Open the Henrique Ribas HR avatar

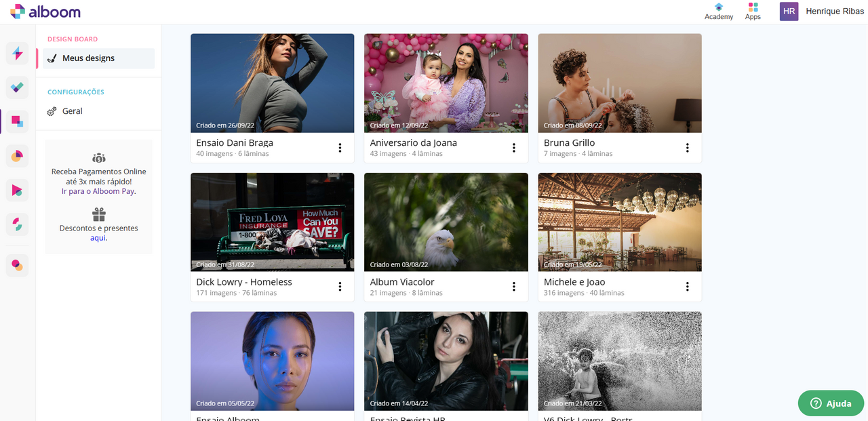click(789, 12)
